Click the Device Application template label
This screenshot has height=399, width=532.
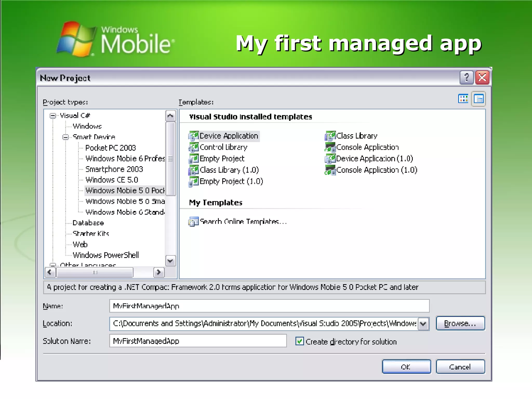229,136
